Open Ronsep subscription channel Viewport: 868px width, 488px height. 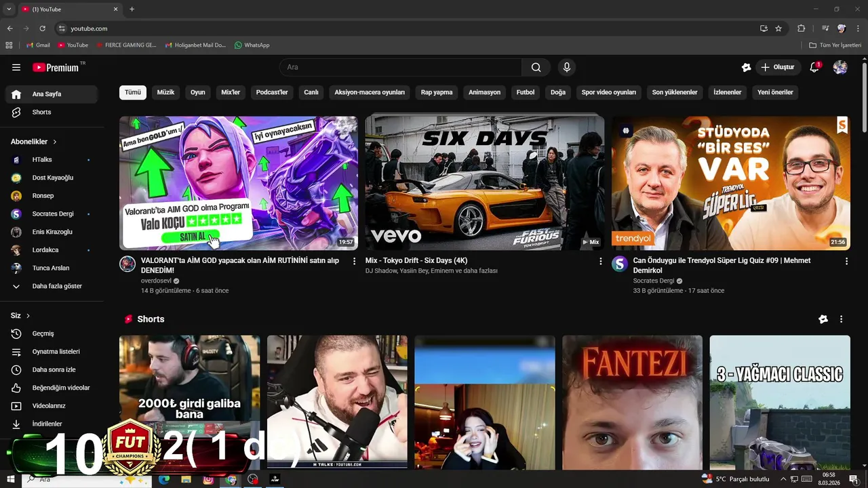[52, 196]
